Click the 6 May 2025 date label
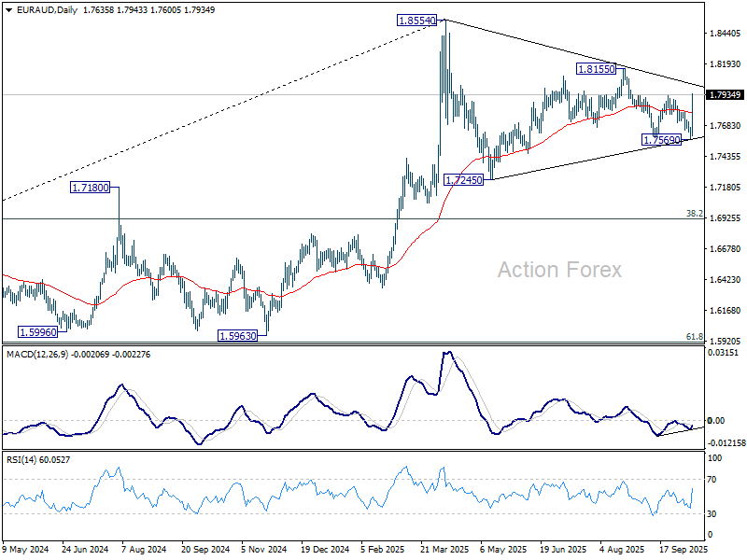 [502, 549]
